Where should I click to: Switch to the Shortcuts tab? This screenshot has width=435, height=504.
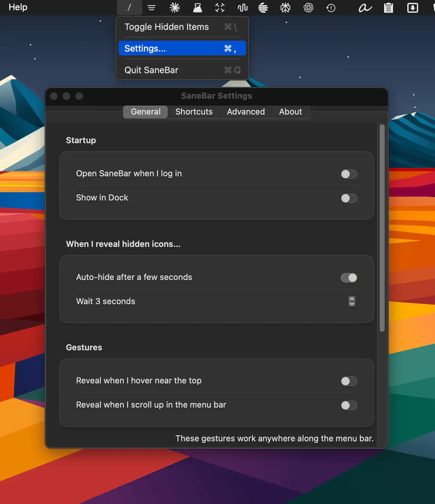[x=194, y=112]
